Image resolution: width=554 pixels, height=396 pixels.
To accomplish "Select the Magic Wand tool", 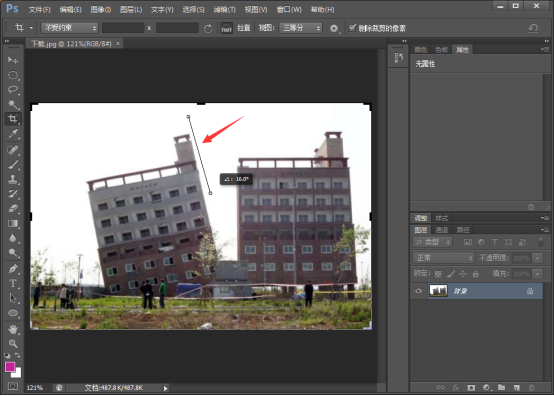I will (x=13, y=104).
